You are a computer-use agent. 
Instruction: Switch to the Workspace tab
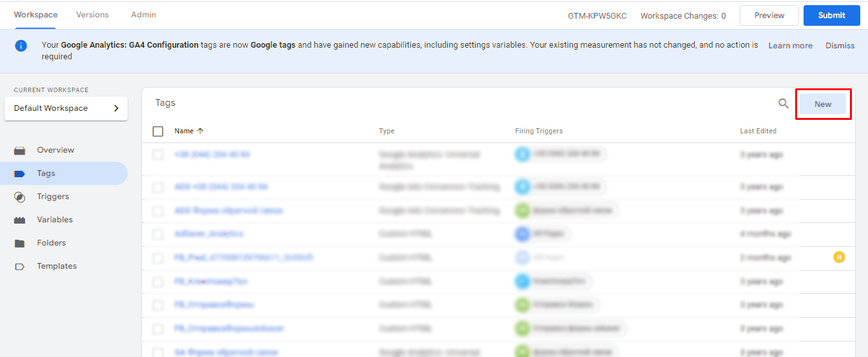pyautogui.click(x=35, y=15)
